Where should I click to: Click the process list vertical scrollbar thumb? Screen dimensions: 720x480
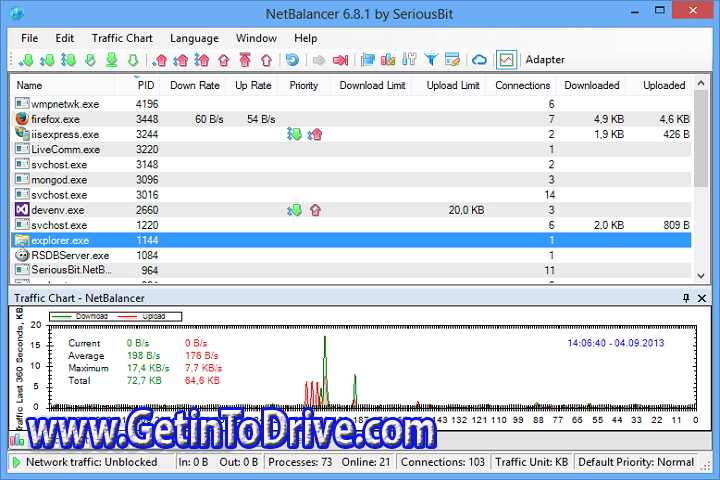pos(701,139)
